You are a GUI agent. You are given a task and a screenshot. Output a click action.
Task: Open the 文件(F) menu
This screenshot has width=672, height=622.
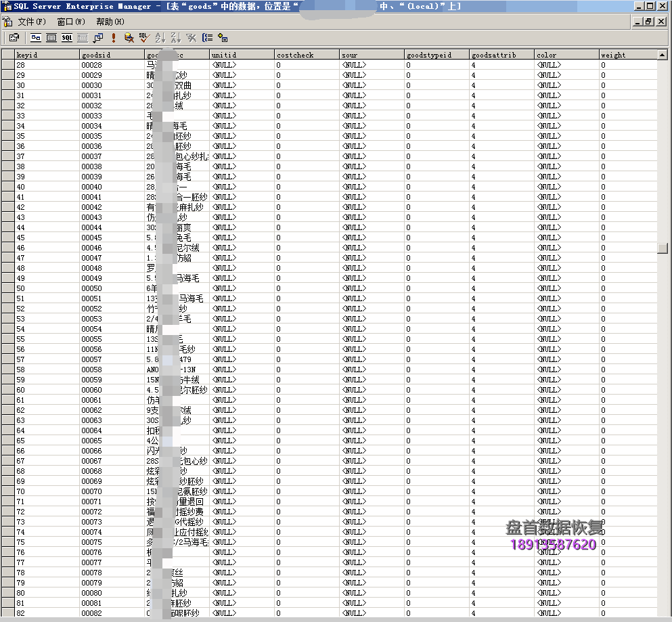(31, 22)
